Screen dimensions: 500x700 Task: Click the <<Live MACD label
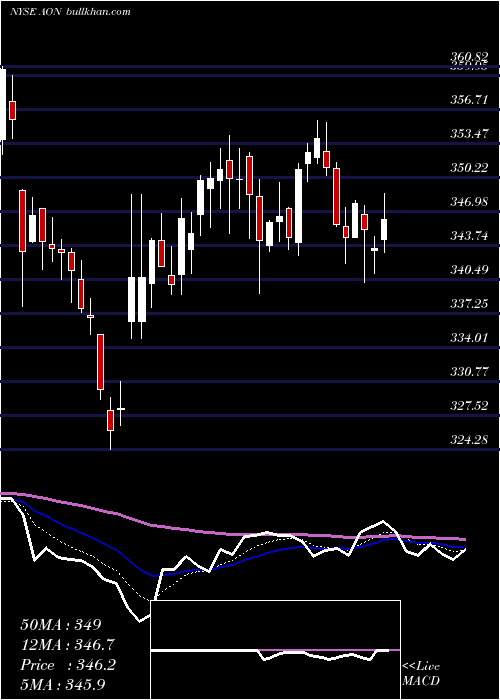421,674
